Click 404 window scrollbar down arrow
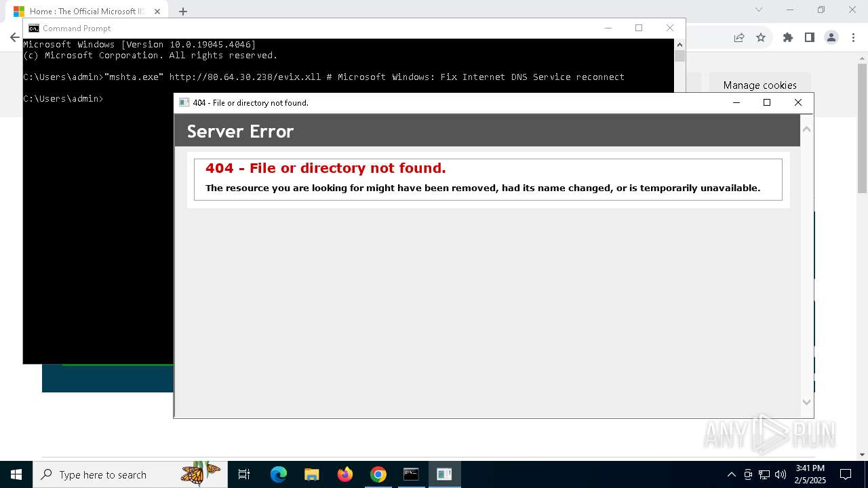The image size is (868, 488). (x=806, y=402)
